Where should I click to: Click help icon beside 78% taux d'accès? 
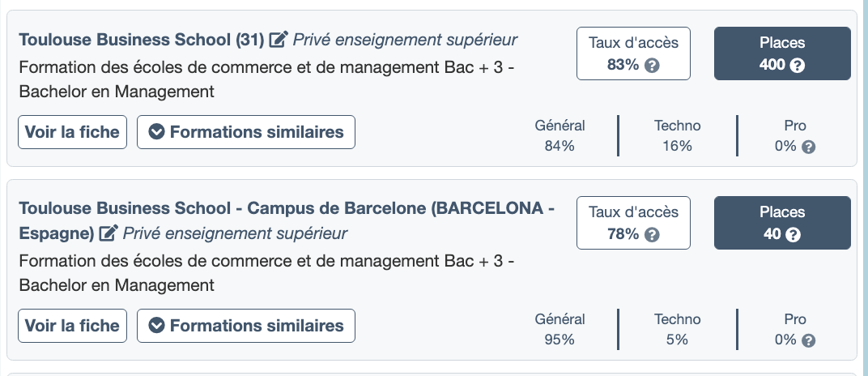[652, 235]
